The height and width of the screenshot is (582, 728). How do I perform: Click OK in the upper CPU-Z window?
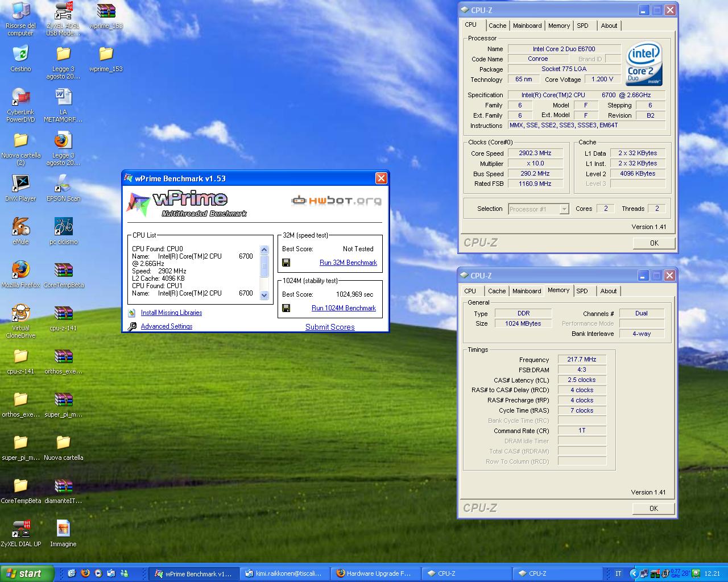(654, 243)
